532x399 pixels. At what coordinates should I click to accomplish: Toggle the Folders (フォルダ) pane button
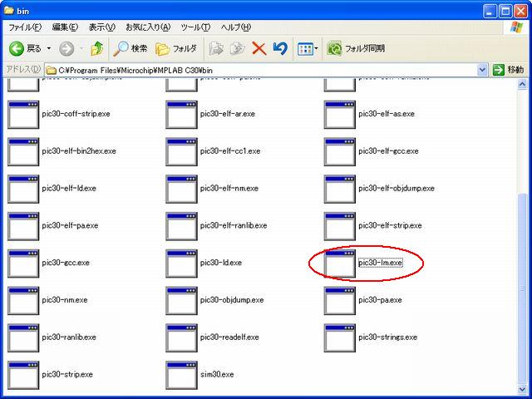point(176,49)
